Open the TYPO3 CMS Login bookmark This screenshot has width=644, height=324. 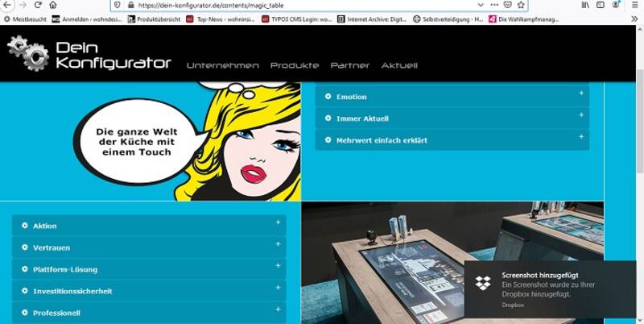coord(297,19)
